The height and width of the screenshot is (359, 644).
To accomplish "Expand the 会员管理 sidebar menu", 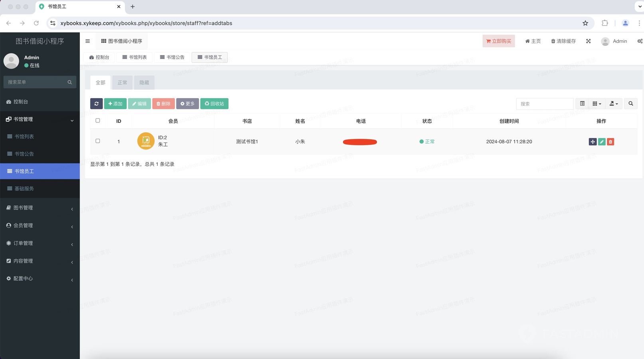I will point(40,225).
